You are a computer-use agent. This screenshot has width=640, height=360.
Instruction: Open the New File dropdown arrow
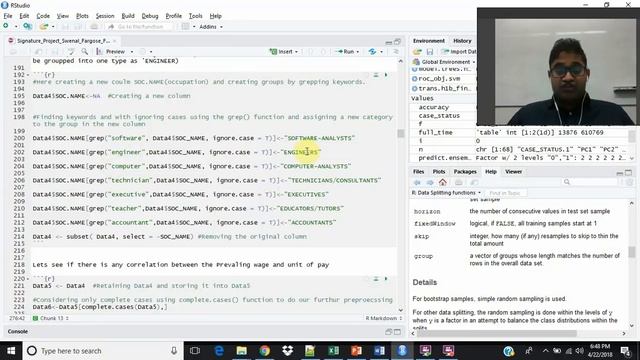click(16, 27)
